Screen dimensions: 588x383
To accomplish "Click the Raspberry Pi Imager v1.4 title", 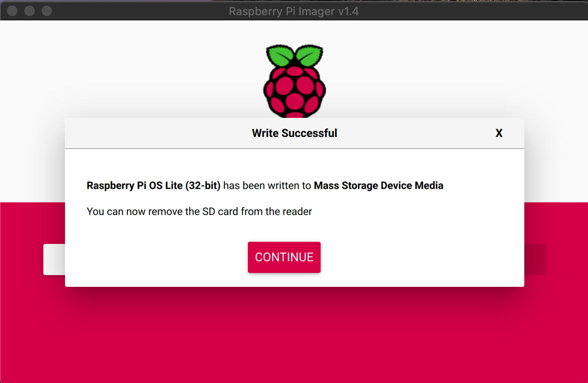I will [x=294, y=11].
